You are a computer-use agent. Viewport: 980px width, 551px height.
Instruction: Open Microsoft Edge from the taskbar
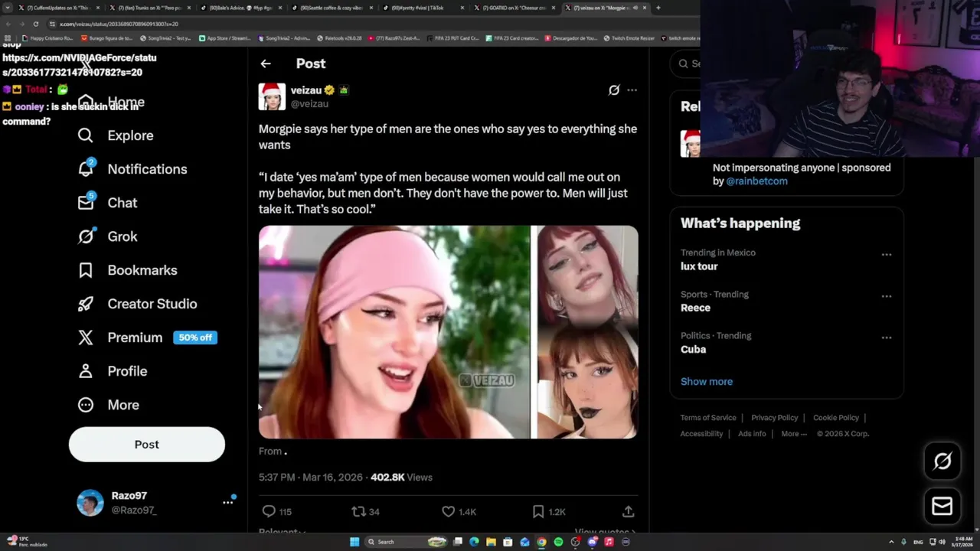coord(474,542)
